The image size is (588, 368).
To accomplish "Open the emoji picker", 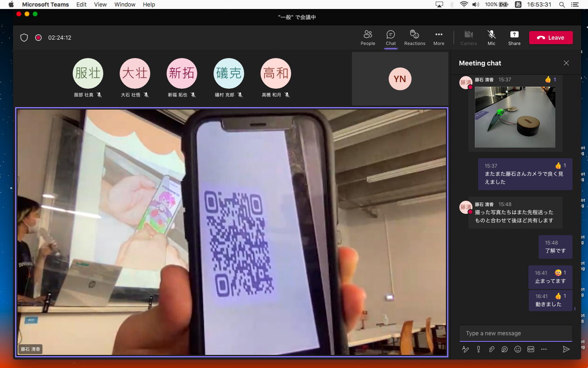I will (x=518, y=349).
